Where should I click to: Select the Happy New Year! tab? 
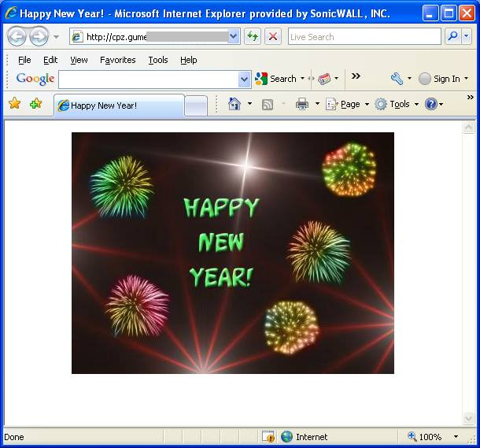119,106
